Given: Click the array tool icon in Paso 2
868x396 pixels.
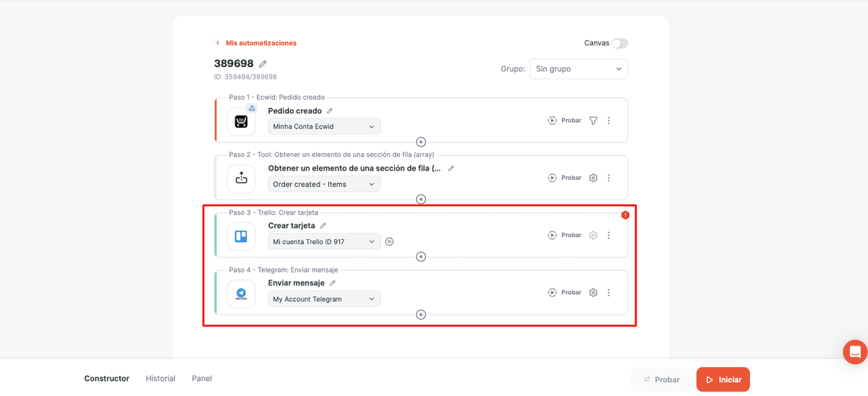Looking at the screenshot, I should point(242,178).
